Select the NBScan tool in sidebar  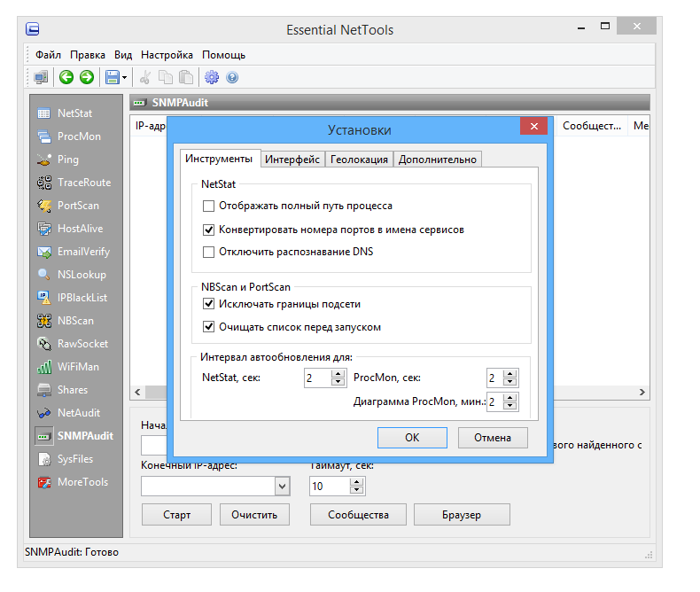[x=66, y=321]
